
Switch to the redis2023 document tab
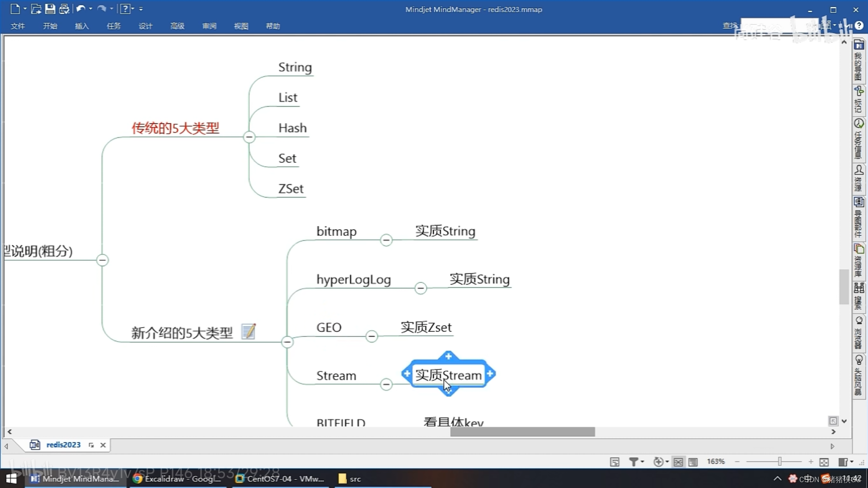63,445
